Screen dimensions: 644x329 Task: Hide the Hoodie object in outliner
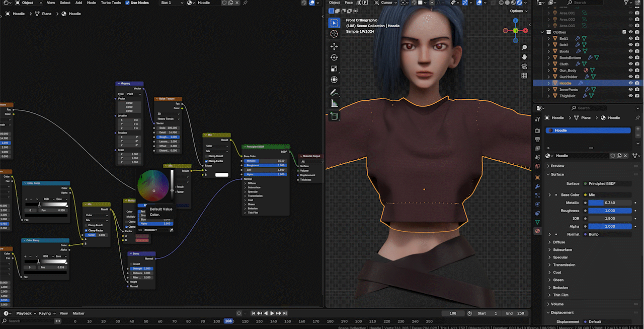(x=630, y=83)
